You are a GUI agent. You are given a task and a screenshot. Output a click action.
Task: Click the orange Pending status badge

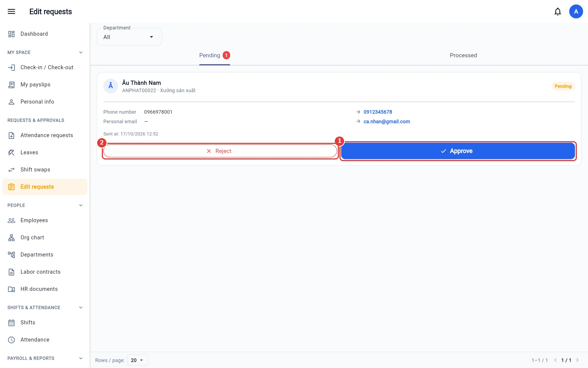(563, 86)
